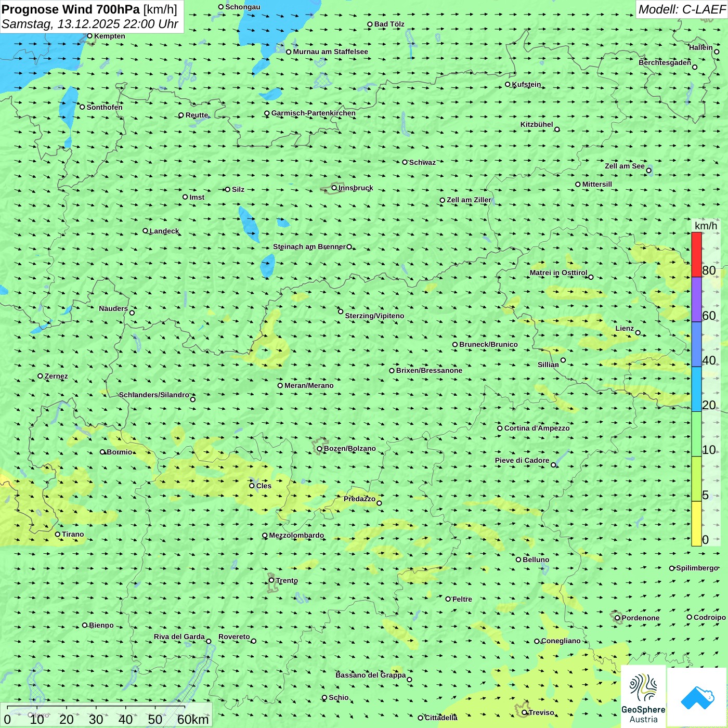This screenshot has height=728, width=728.
Task: Click the date 'Samstag, 13.12.2025 22:00 Uhr'
Action: [90, 24]
